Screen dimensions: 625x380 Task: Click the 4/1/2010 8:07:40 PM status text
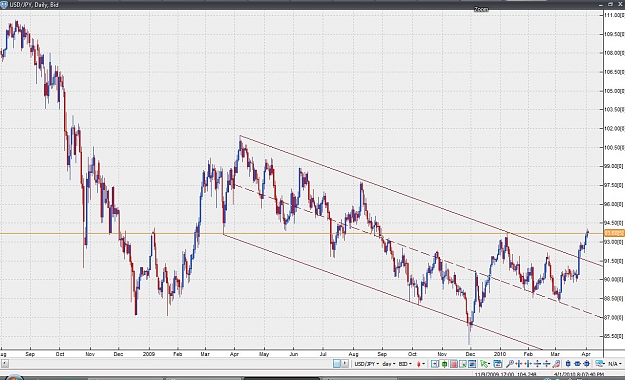pyautogui.click(x=579, y=374)
